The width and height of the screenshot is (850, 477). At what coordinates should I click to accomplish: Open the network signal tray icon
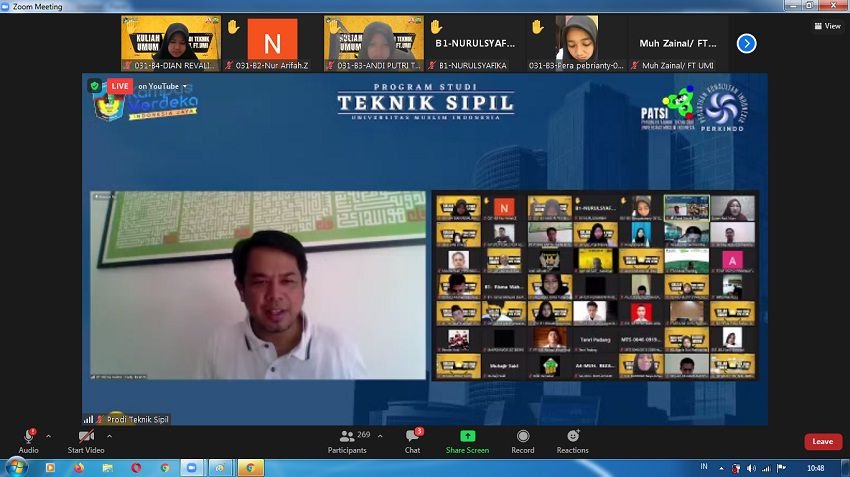767,468
